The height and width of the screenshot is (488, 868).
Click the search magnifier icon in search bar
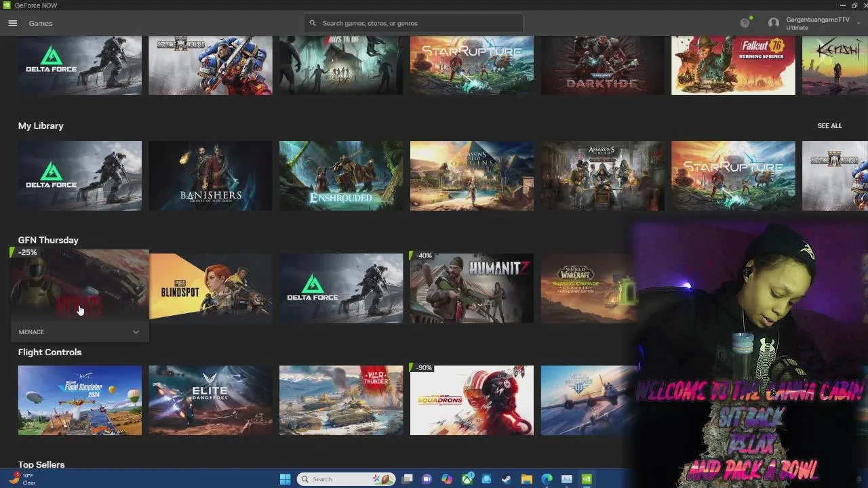click(313, 23)
